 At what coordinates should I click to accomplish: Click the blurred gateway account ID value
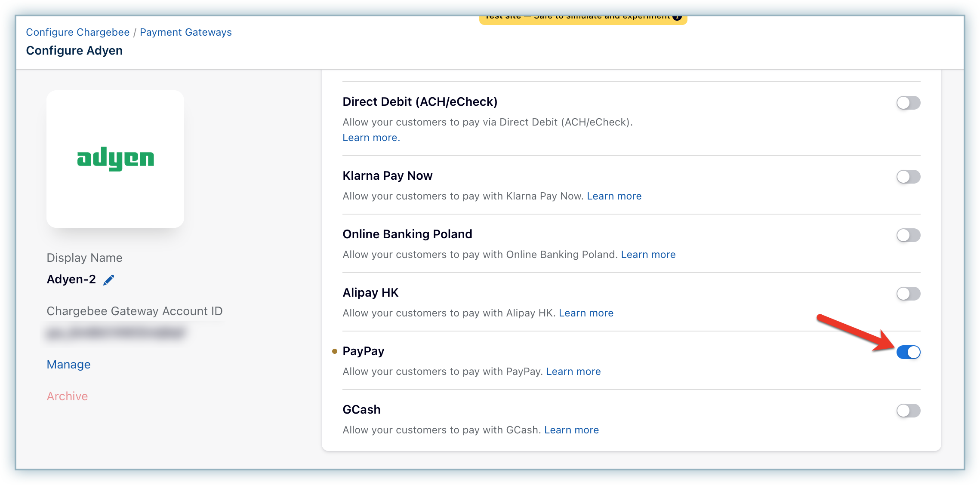(x=115, y=333)
